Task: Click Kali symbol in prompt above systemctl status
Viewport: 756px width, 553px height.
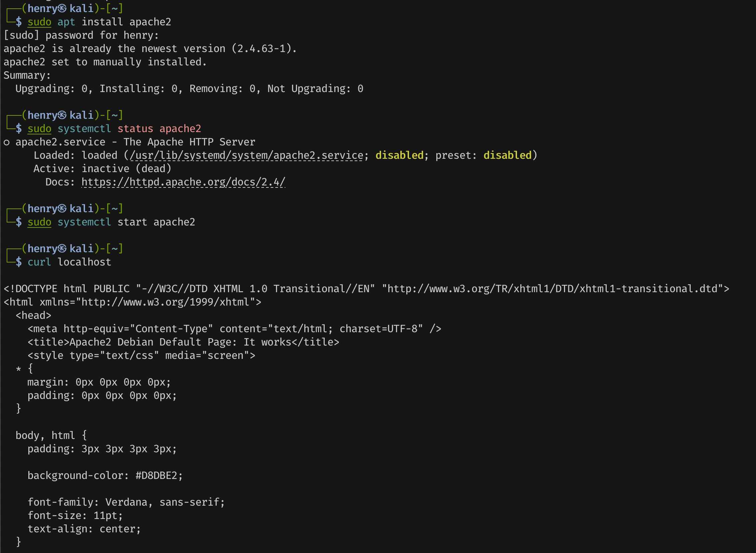Action: pyautogui.click(x=62, y=115)
